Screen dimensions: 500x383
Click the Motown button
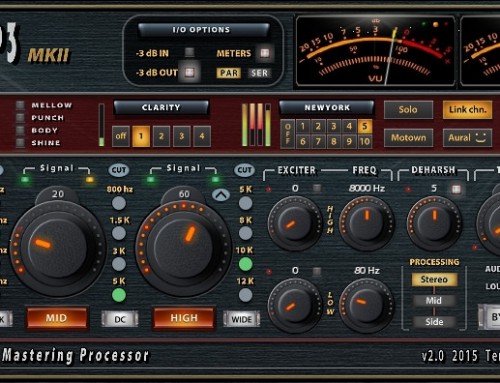click(x=408, y=138)
